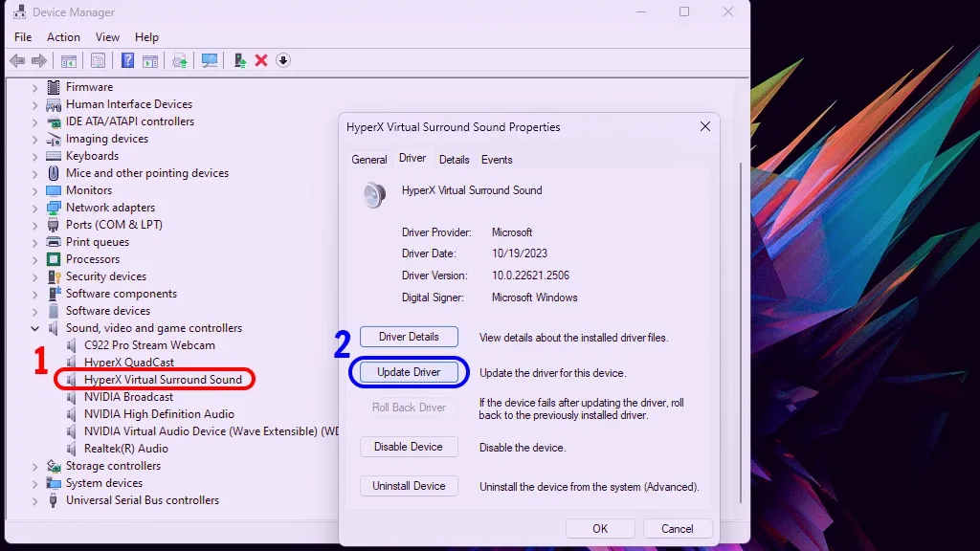The height and width of the screenshot is (551, 980).
Task: Cancel the properties dialog
Action: (678, 529)
